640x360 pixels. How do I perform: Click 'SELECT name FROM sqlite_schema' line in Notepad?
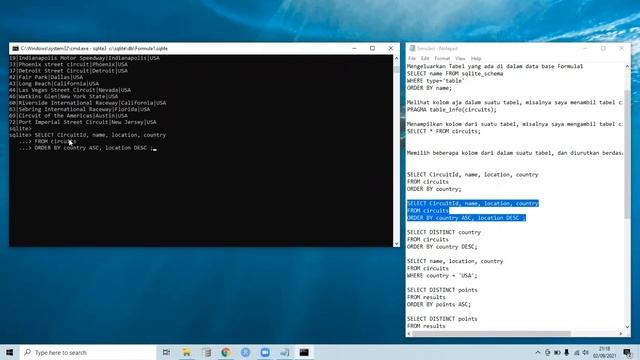(x=455, y=73)
